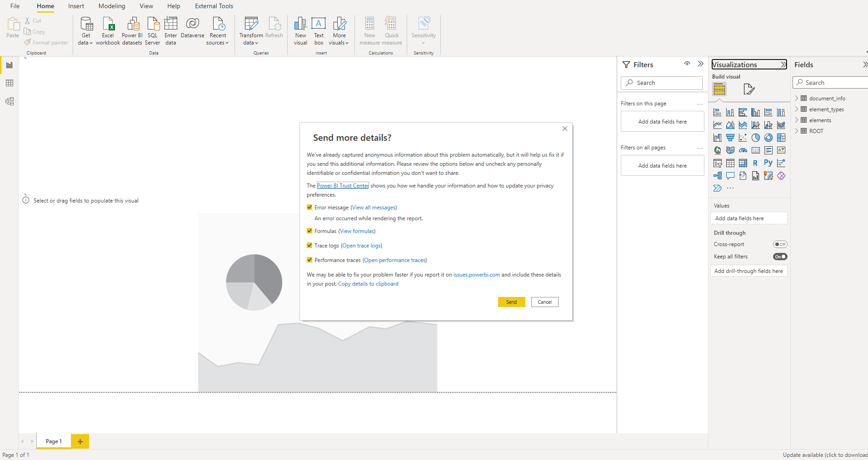Click the Send button
The height and width of the screenshot is (460, 868).
(x=512, y=302)
